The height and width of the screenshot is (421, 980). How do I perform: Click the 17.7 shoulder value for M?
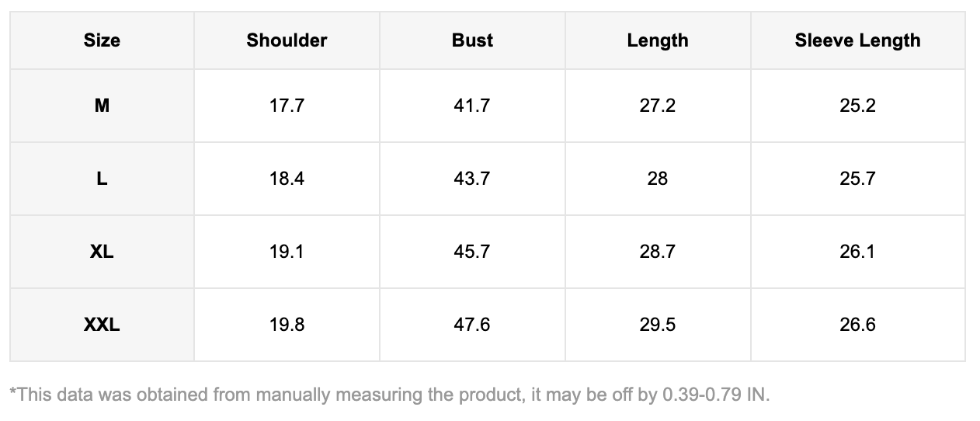click(287, 106)
